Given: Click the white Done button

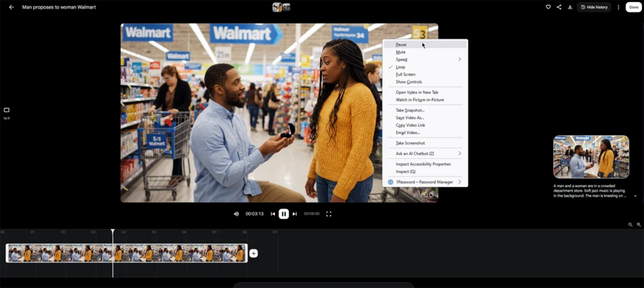Looking at the screenshot, I should 634,7.
